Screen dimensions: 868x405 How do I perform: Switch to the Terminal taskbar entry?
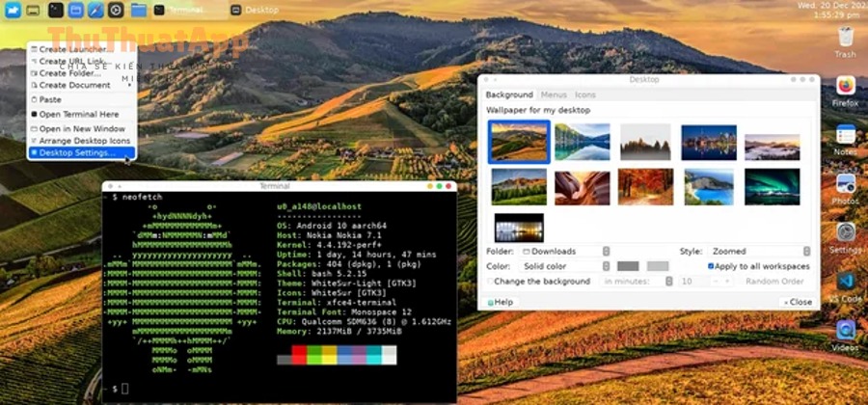189,10
